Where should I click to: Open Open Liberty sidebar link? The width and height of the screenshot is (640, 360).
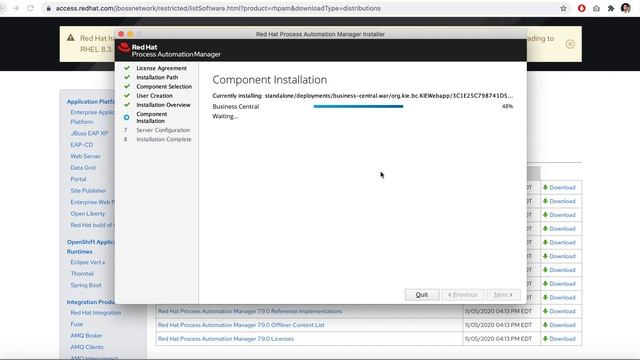click(x=88, y=213)
